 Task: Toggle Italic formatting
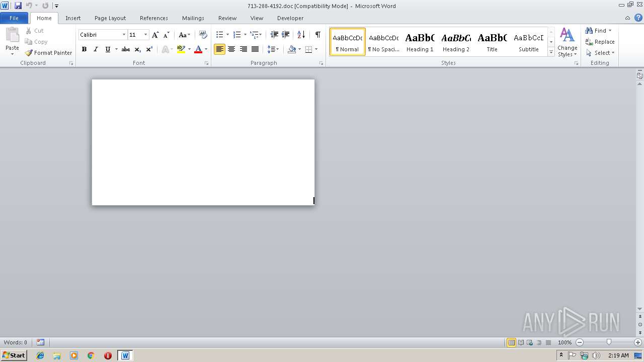[96, 49]
